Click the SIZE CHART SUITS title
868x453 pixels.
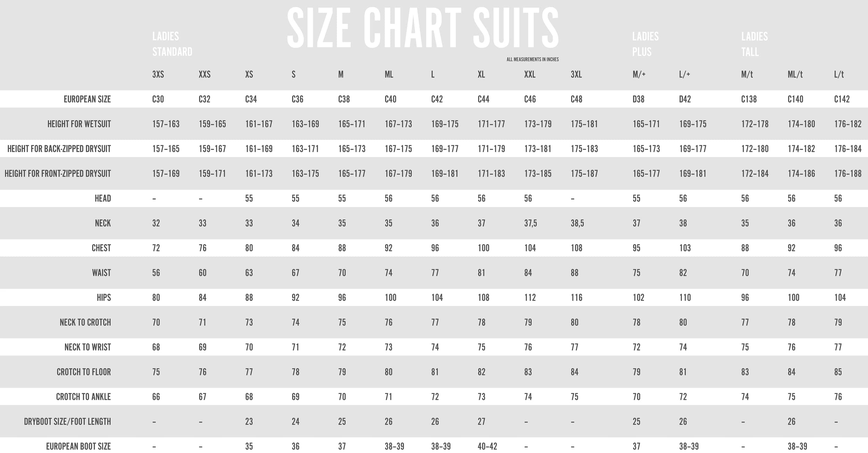tap(423, 28)
